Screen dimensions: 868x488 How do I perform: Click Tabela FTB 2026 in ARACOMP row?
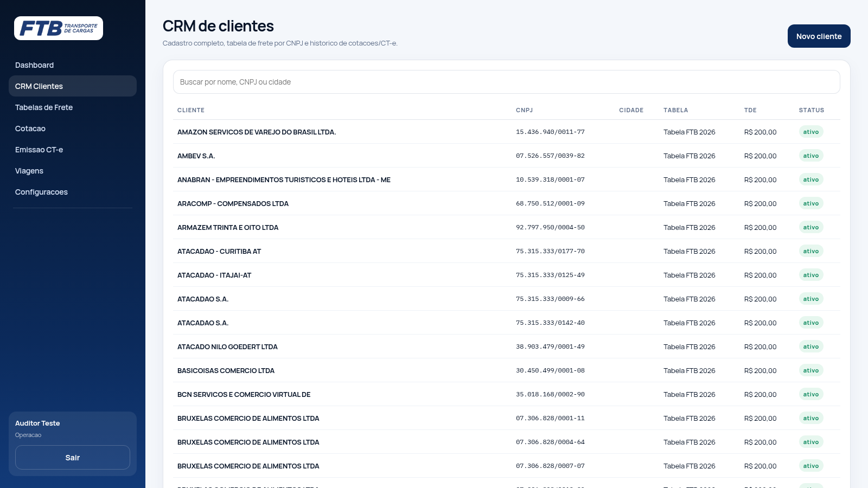tap(690, 203)
